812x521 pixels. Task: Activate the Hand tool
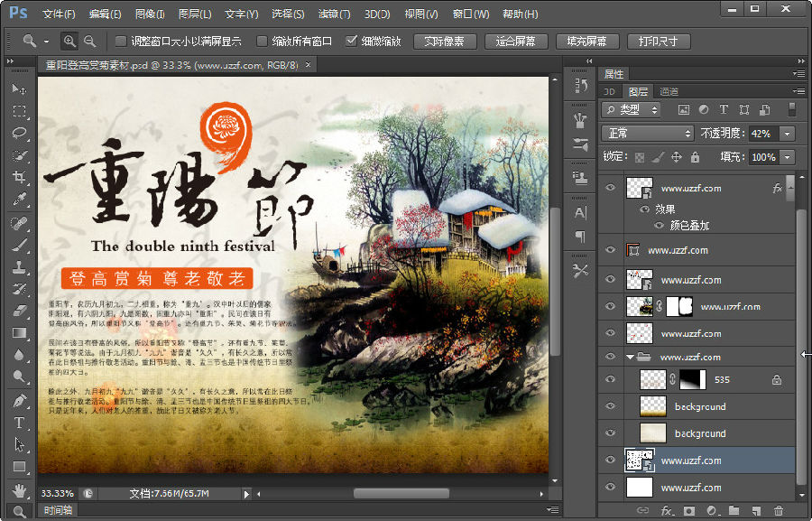[19, 489]
